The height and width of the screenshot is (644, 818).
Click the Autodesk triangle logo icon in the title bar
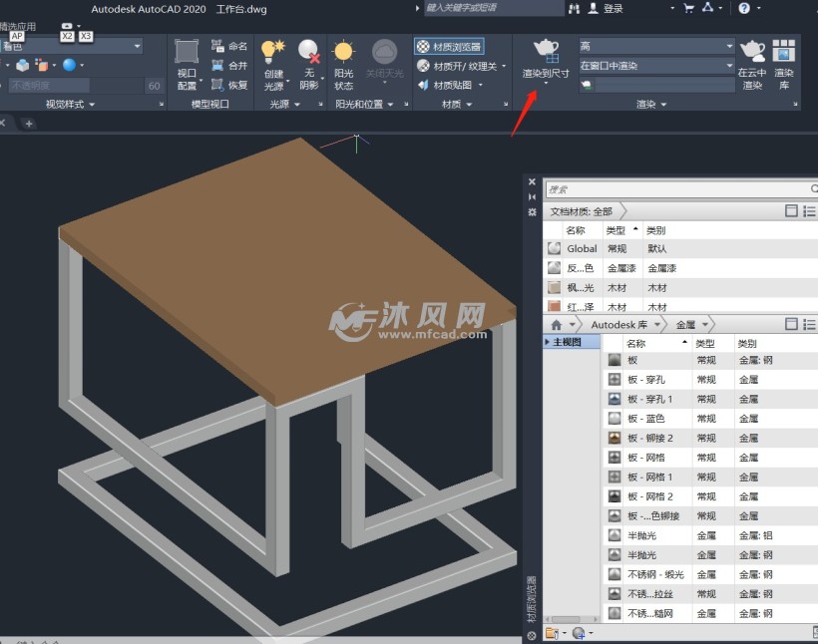coord(708,8)
